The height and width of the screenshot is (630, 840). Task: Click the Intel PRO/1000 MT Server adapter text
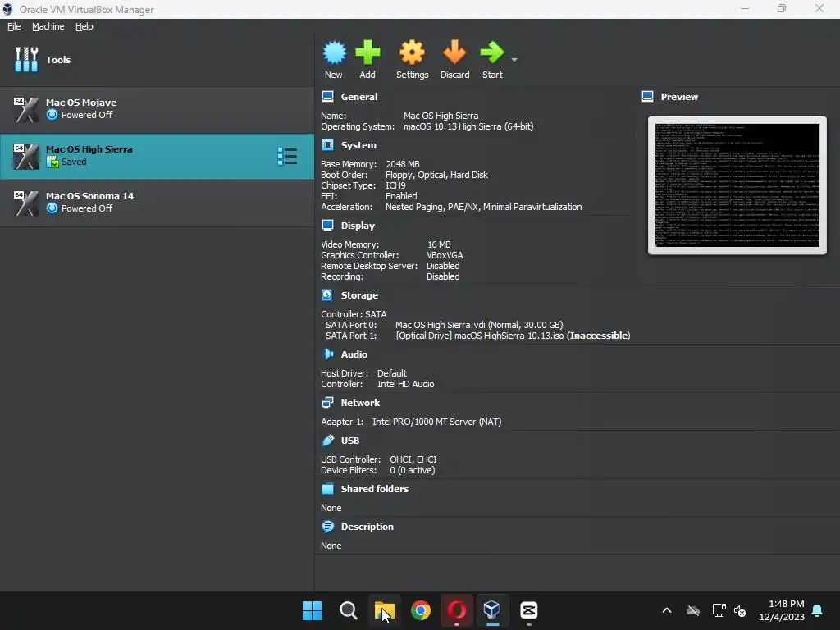pos(436,422)
